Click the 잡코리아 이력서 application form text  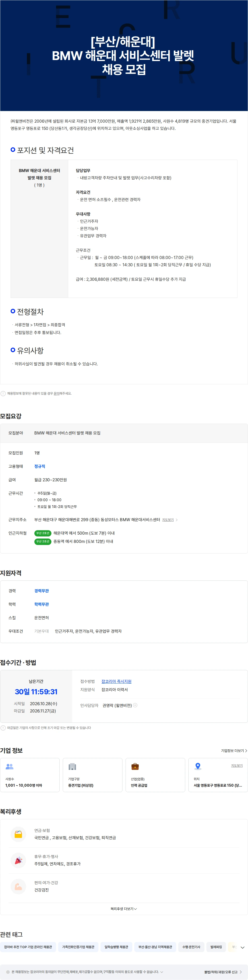115,690
